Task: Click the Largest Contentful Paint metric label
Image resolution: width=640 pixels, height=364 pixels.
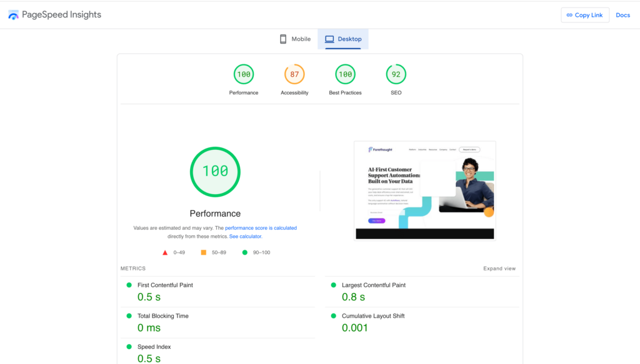Action: click(374, 285)
